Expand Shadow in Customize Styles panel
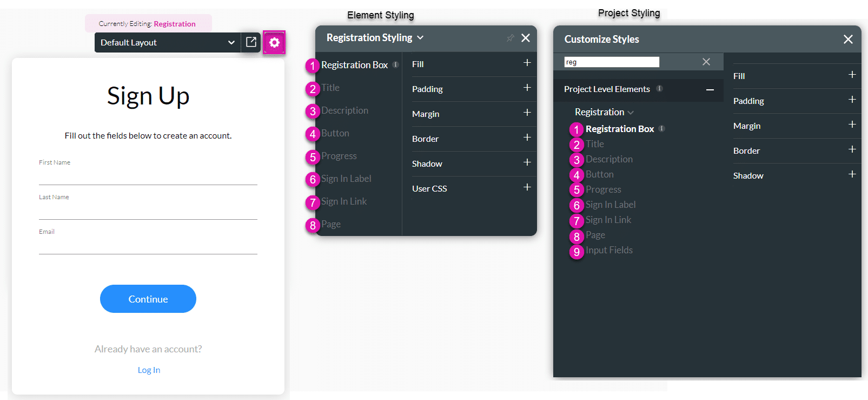 click(x=852, y=175)
